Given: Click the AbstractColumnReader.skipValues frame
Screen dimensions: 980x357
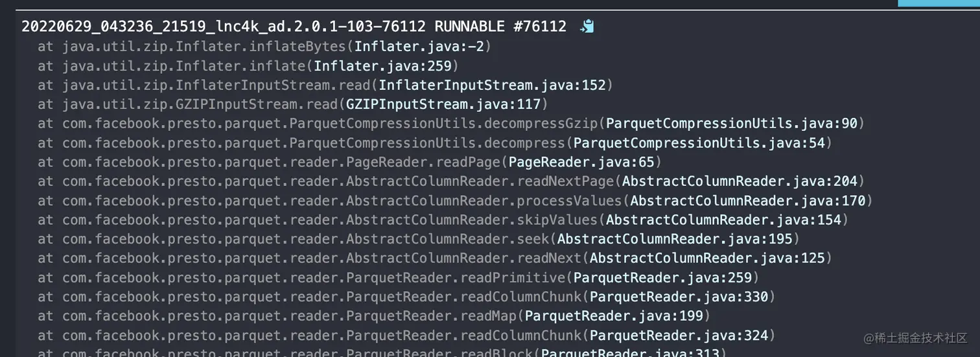Looking at the screenshot, I should (x=443, y=220).
